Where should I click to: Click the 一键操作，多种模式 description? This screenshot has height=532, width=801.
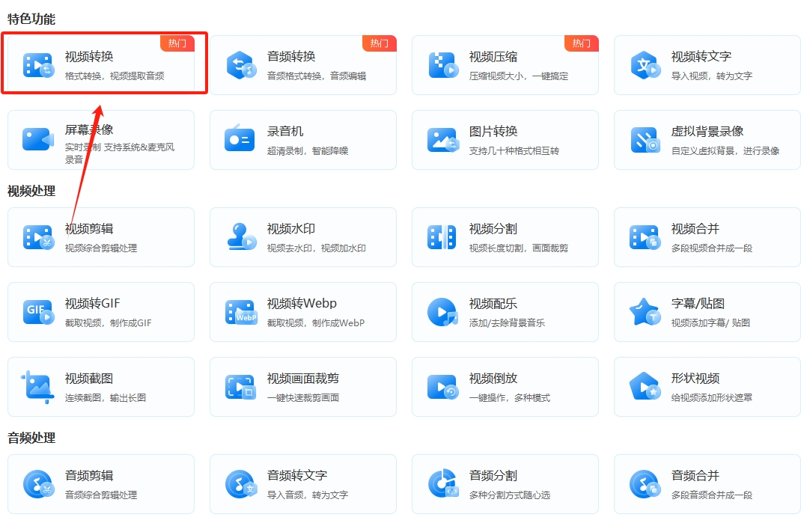tap(510, 398)
